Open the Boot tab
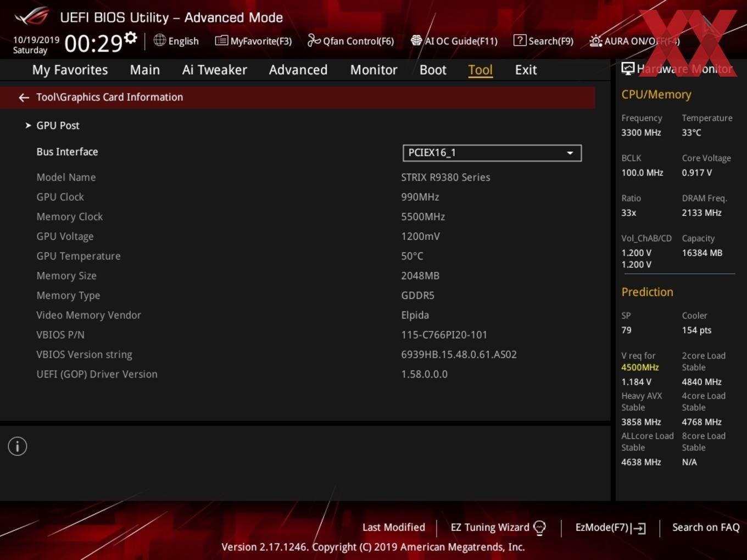747x560 pixels. (x=433, y=70)
